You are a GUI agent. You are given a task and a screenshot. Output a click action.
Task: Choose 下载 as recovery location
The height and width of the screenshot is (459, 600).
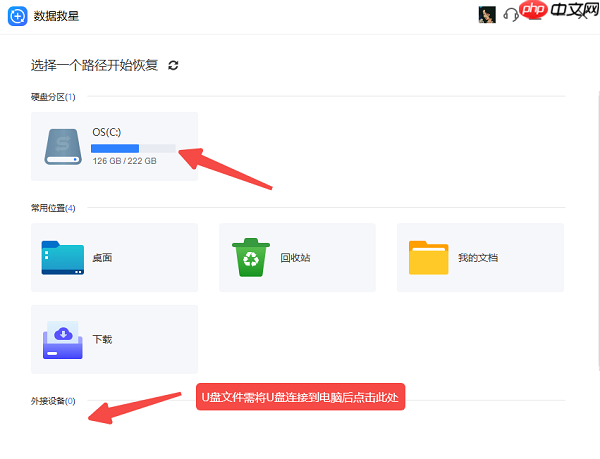pyautogui.click(x=102, y=340)
